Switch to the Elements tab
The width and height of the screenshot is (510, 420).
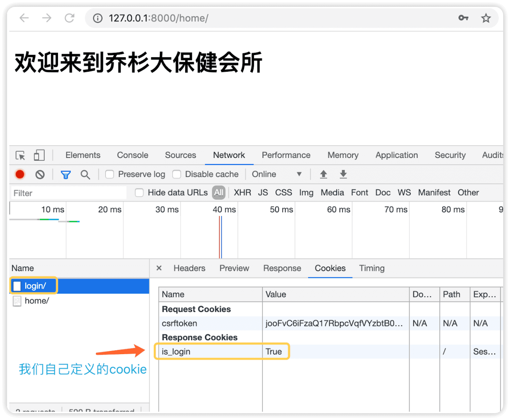pyautogui.click(x=83, y=155)
